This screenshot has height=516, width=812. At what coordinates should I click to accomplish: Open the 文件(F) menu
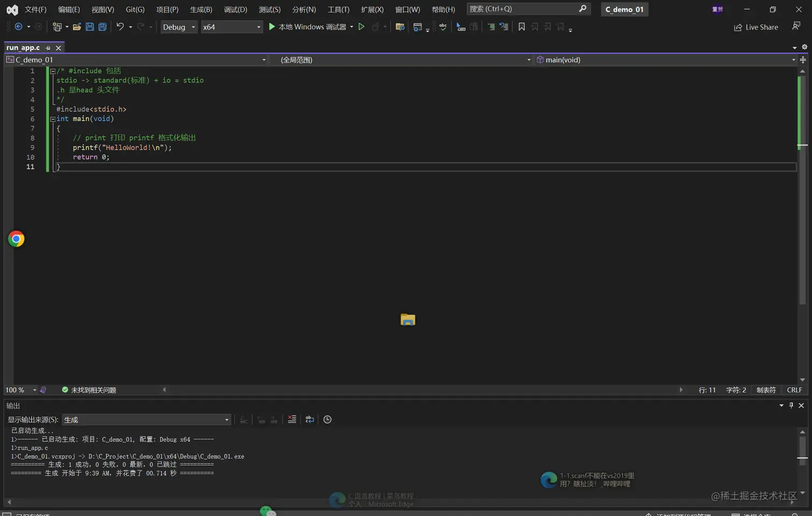(35, 10)
